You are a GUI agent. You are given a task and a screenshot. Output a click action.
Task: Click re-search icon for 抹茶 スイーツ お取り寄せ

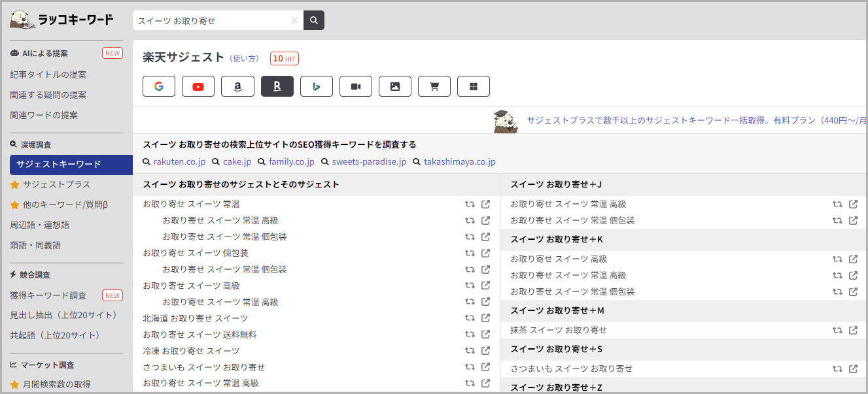click(x=837, y=330)
